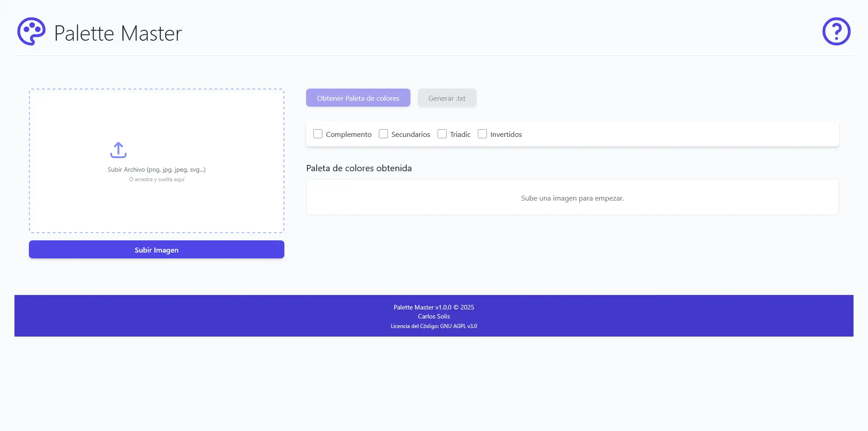Click the upload arrow icon
868x431 pixels.
pos(118,150)
